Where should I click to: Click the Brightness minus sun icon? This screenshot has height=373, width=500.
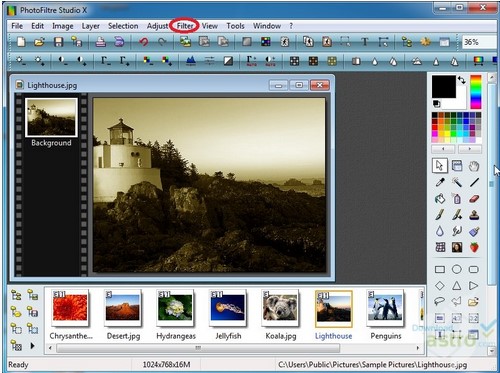[20, 61]
